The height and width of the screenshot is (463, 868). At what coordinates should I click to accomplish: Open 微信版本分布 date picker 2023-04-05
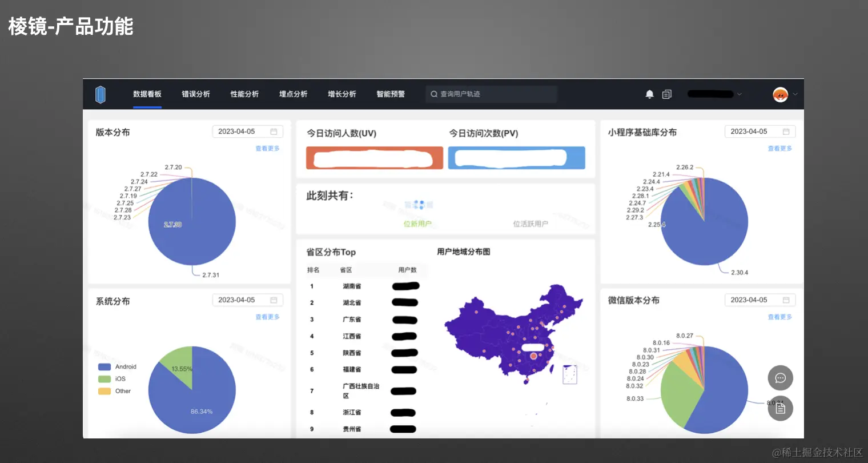759,300
